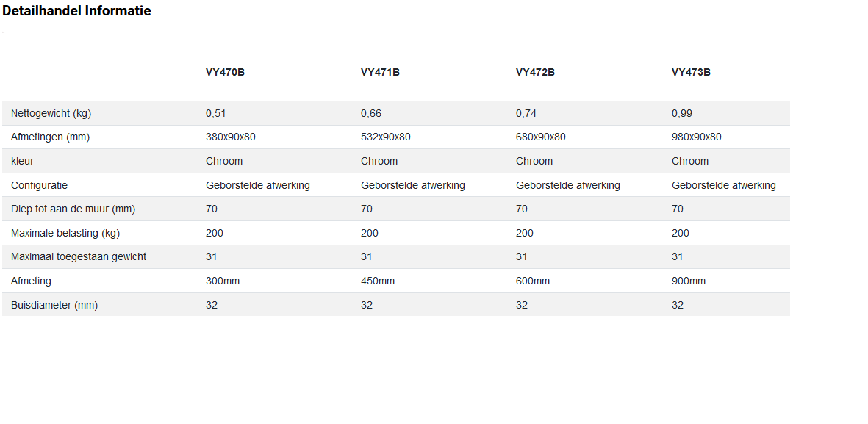Image resolution: width=868 pixels, height=424 pixels.
Task: Click the Detailhandel Informatie heading
Action: tap(76, 11)
